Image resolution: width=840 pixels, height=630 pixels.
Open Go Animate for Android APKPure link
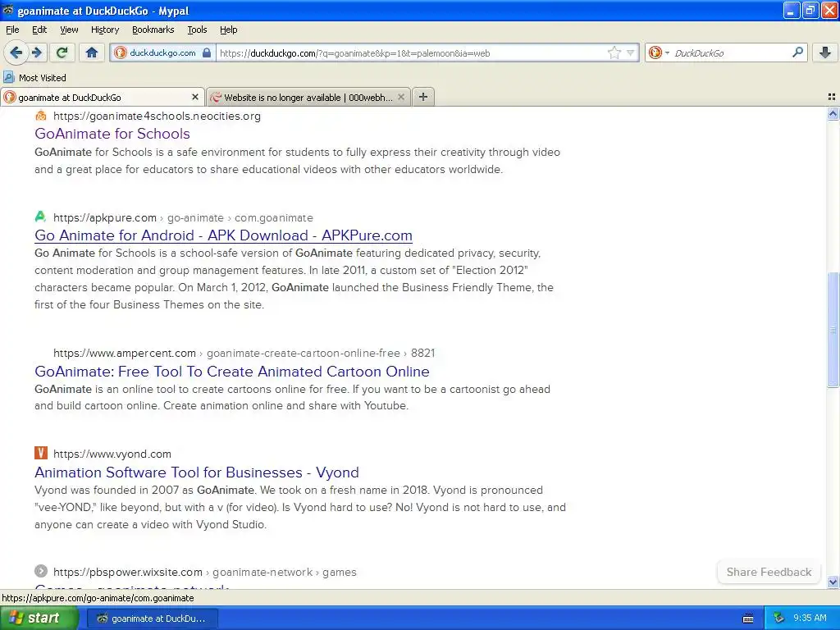point(223,235)
